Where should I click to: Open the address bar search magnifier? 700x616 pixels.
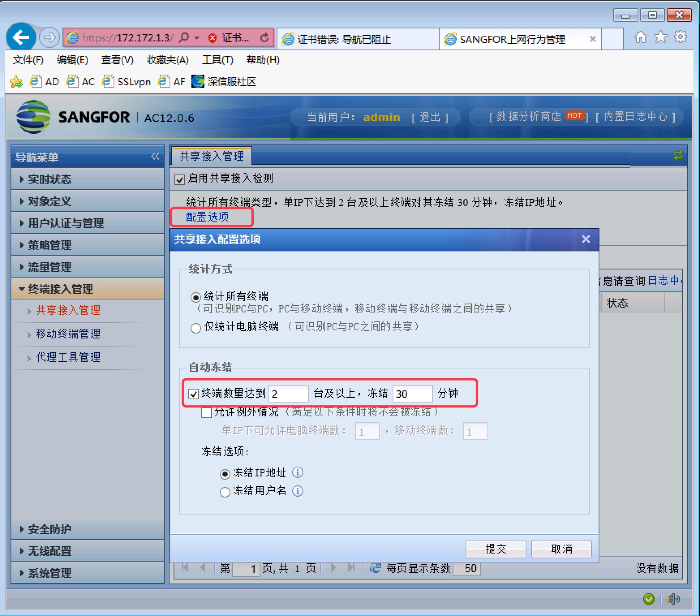point(184,38)
